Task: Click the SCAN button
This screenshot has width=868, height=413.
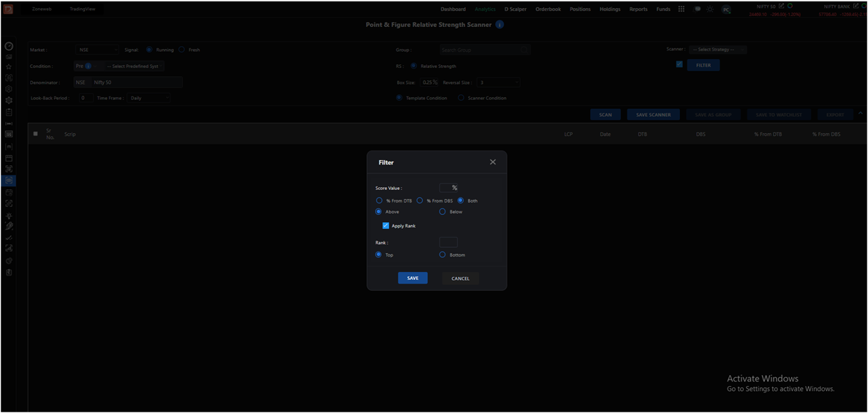Action: (605, 115)
